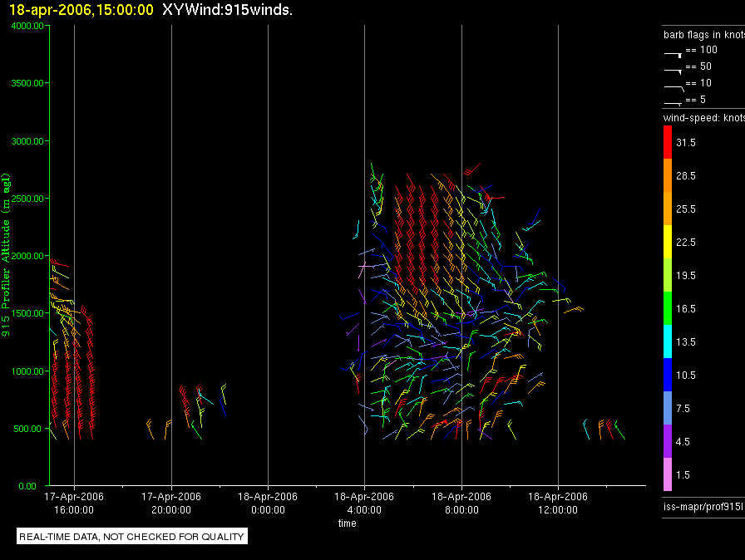Click the 3500.00 altitude axis label
745x560 pixels.
tap(27, 83)
